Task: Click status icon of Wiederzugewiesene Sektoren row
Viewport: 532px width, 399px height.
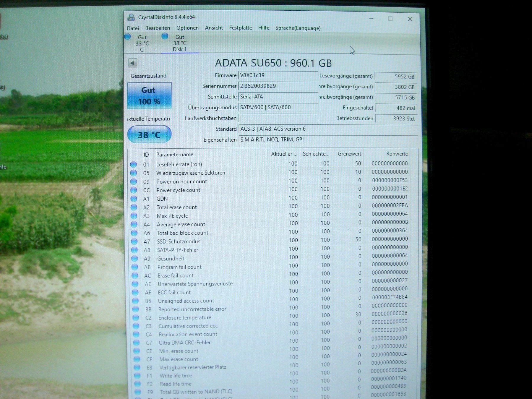Action: click(134, 173)
